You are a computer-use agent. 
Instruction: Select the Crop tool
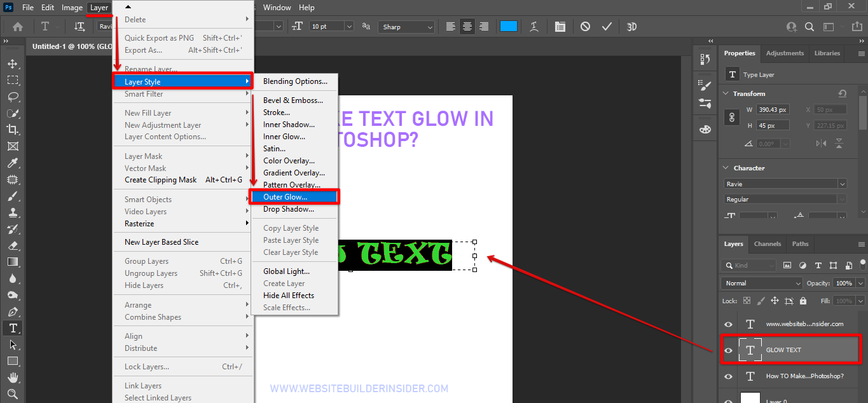coord(13,130)
